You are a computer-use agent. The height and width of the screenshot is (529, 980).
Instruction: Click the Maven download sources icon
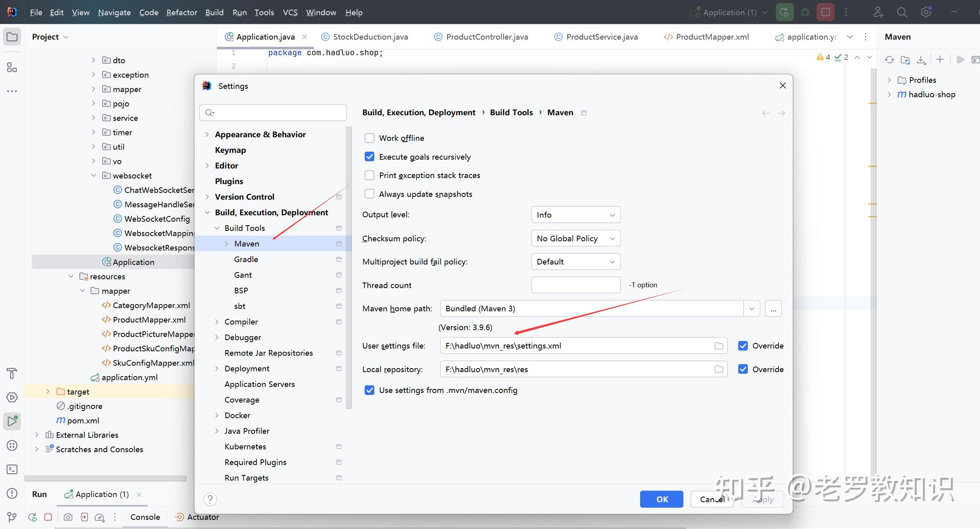921,60
